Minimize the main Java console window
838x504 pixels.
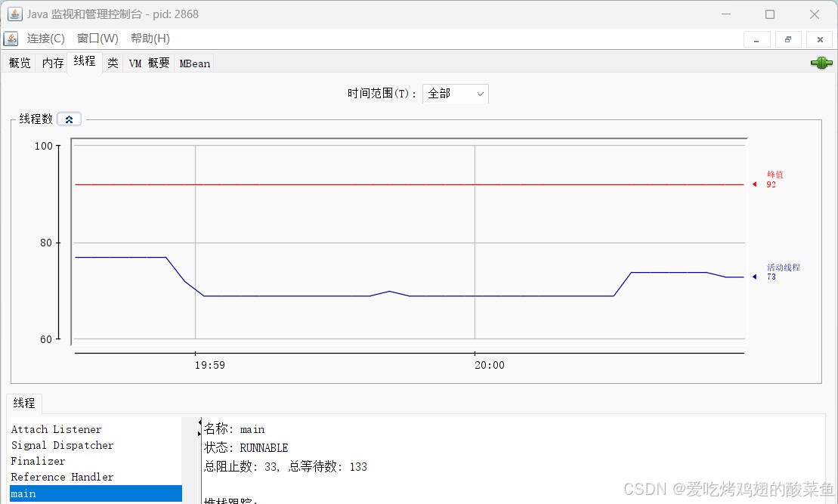coord(725,14)
